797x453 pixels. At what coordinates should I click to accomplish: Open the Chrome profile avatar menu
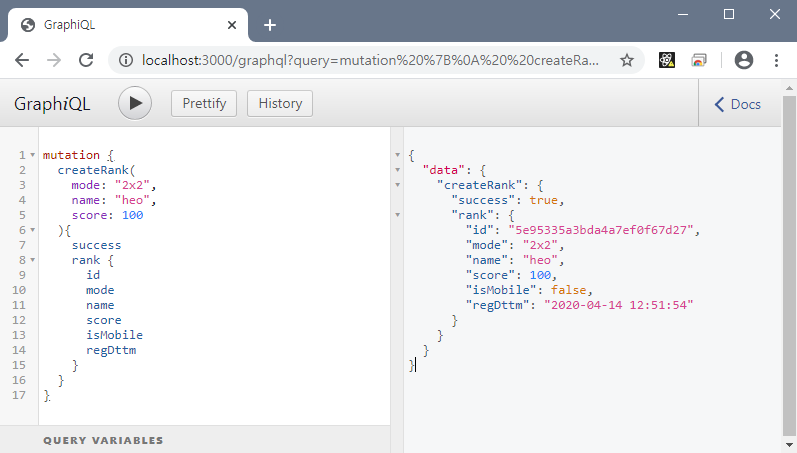744,60
